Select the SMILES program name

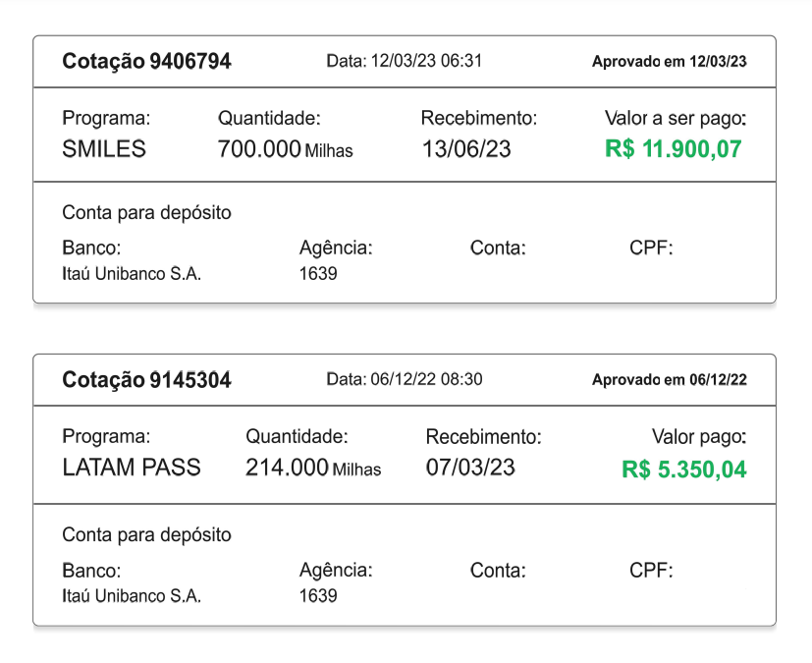pyautogui.click(x=104, y=149)
